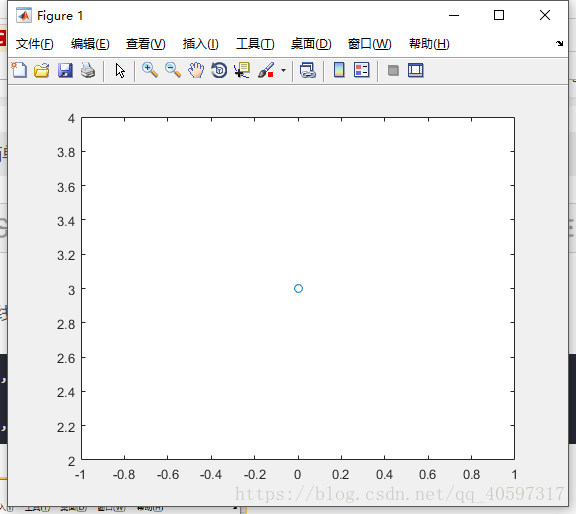
Task: Click the dock figure arrow at menu bar end
Action: tap(559, 44)
